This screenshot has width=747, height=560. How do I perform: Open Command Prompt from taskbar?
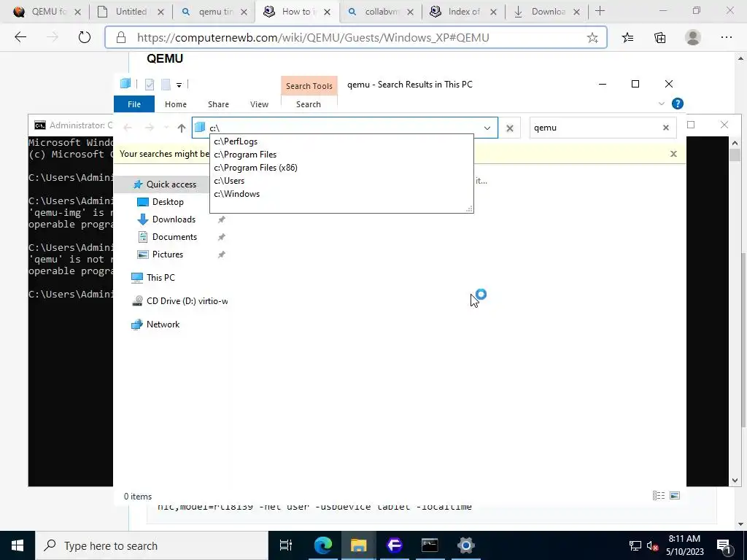pos(430,545)
